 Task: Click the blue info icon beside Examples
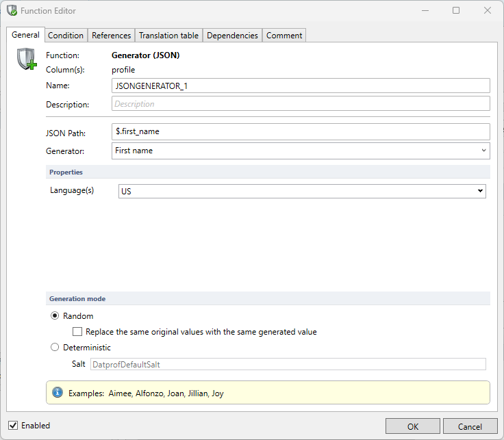pyautogui.click(x=58, y=393)
